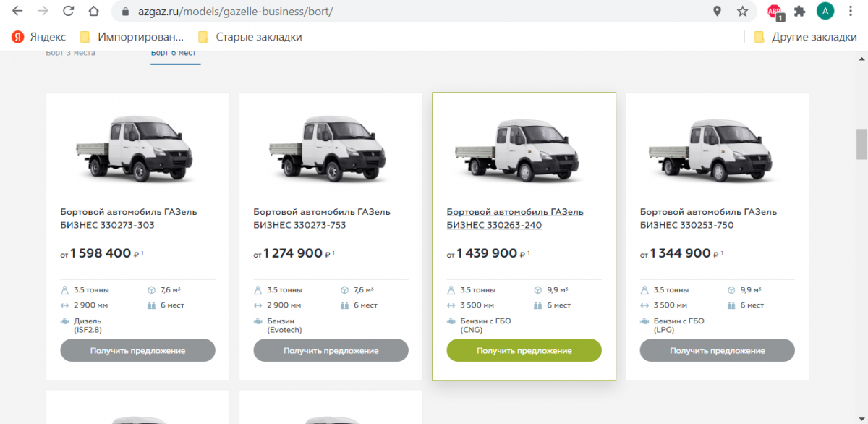Open the ГАЗель БИЗНЕС 330263-240 link

pos(515,219)
